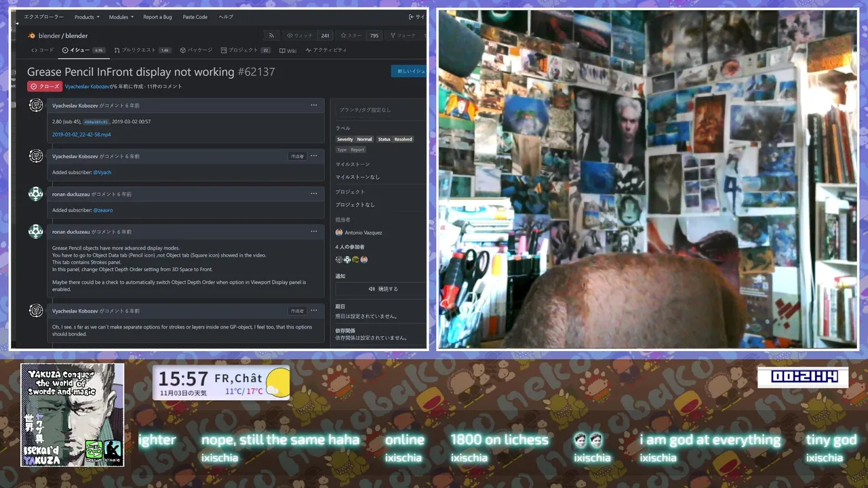Open assignee Antonio Vazquez profile
The width and height of the screenshot is (868, 488).
coord(363,232)
